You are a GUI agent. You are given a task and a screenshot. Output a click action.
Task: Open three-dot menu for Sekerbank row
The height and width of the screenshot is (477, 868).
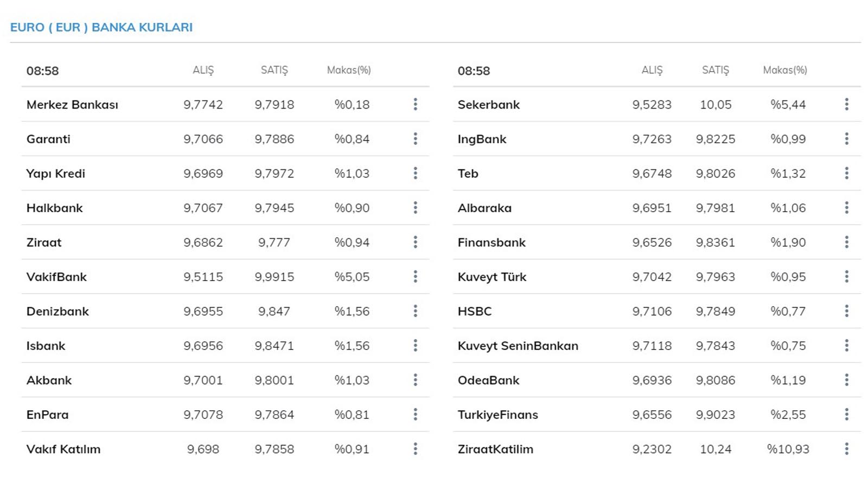pos(846,104)
